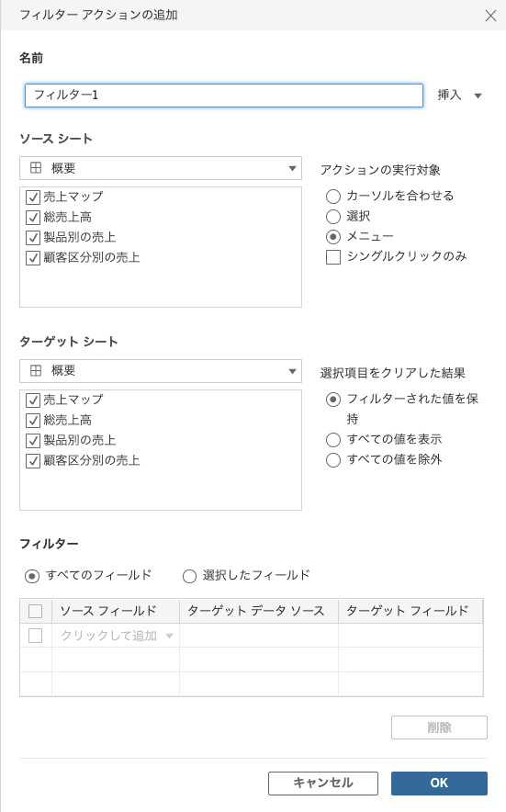Confirm with the OK button
This screenshot has width=506, height=812.
click(x=439, y=783)
